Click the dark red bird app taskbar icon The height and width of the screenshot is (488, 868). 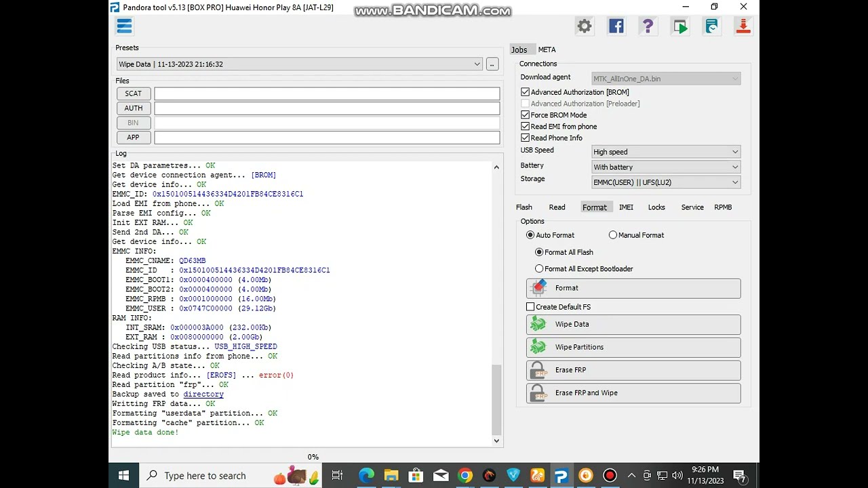[x=489, y=476]
